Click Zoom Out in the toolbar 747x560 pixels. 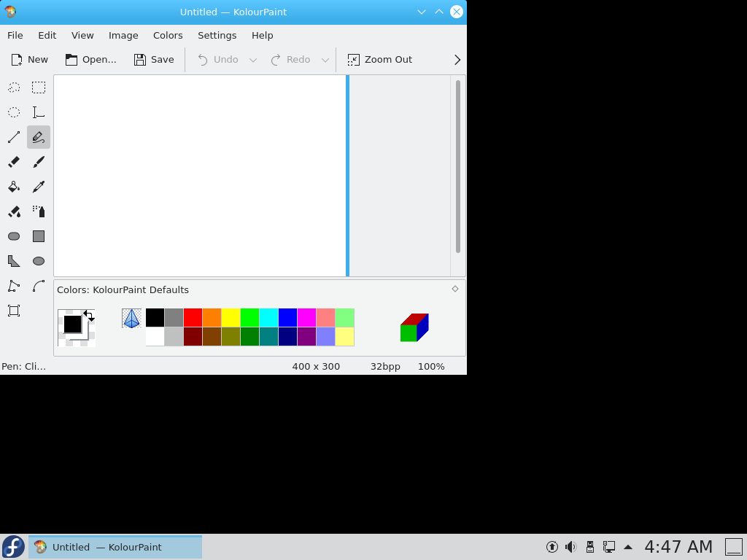(x=379, y=60)
